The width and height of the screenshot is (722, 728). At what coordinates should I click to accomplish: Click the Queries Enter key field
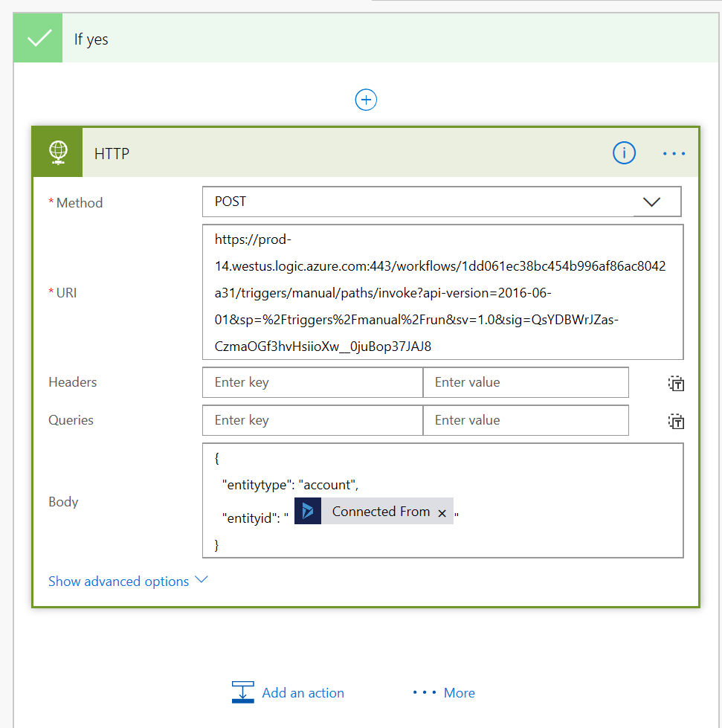pyautogui.click(x=312, y=420)
